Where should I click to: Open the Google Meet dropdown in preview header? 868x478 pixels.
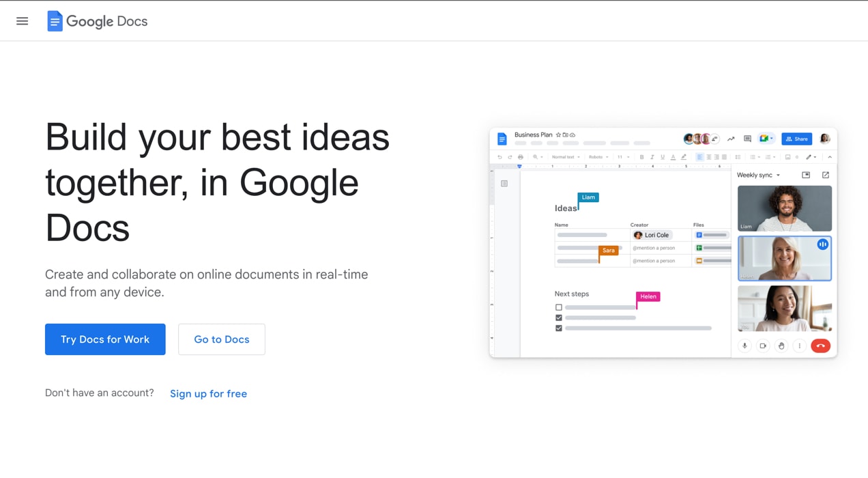tap(766, 139)
